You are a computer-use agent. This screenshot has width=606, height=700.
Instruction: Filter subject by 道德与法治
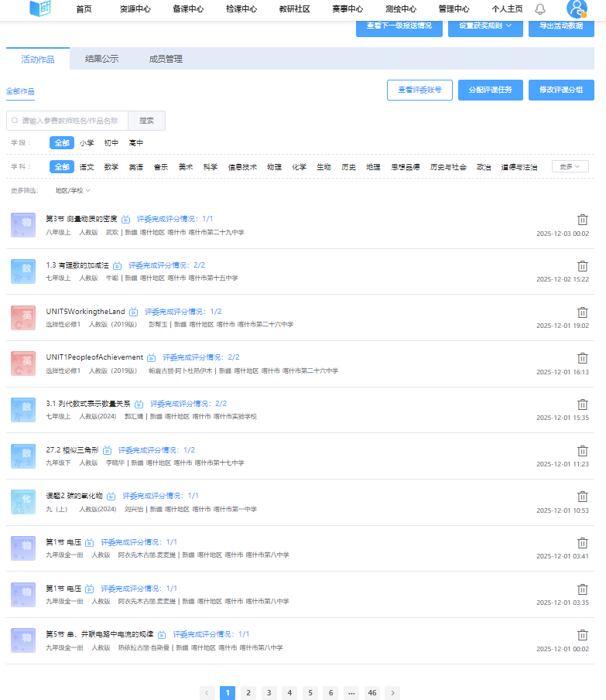coord(519,167)
